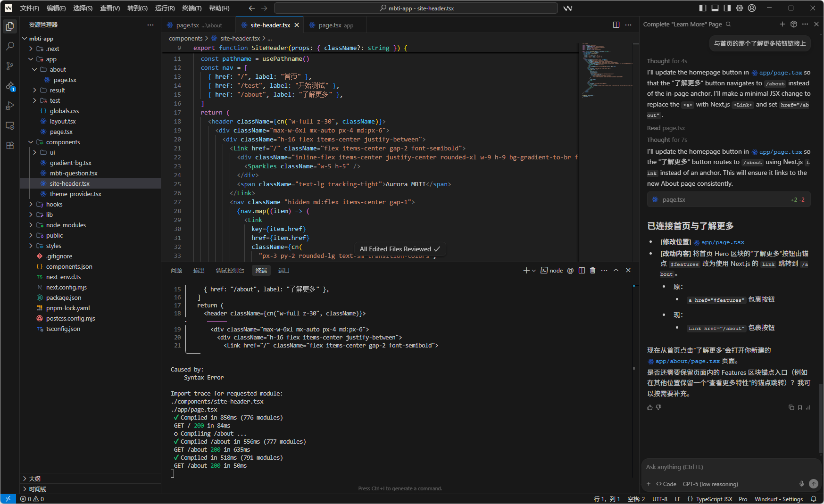The height and width of the screenshot is (504, 824).
Task: Toggle the bottom panel layout button
Action: pos(715,8)
